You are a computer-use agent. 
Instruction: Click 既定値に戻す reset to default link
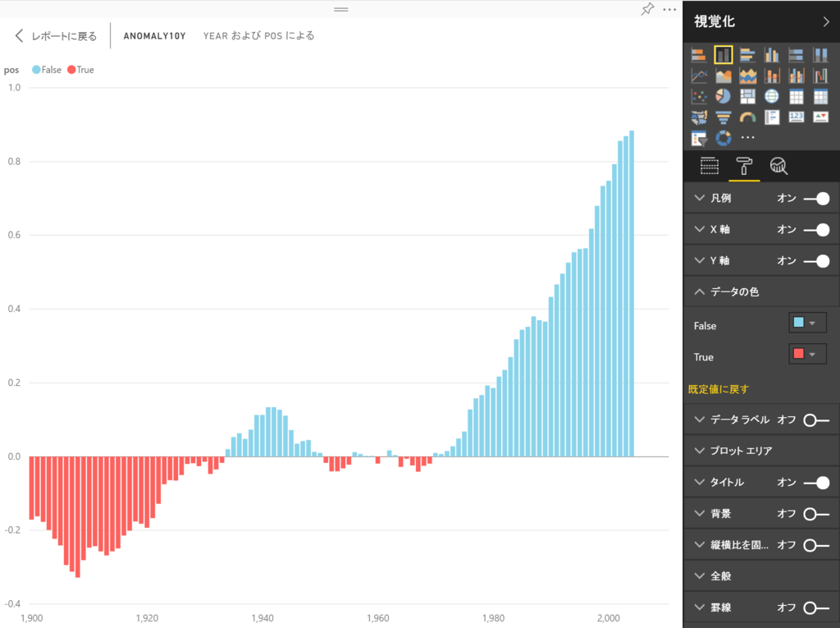tap(719, 389)
